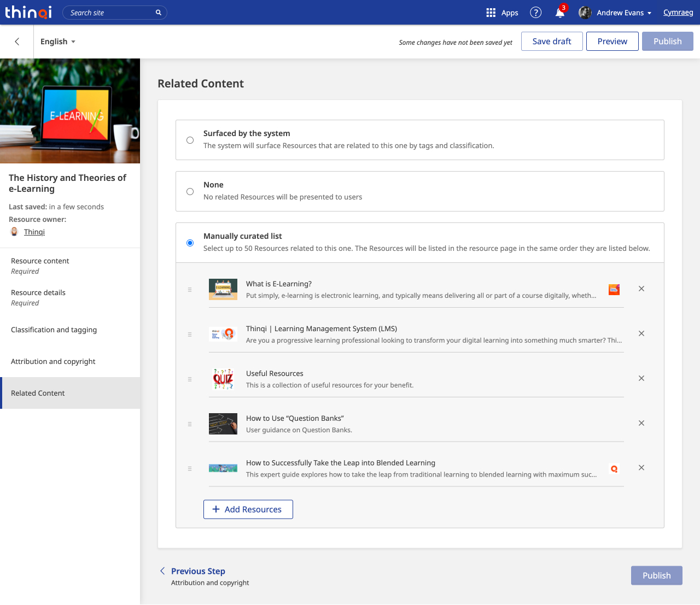
Task: Select Manually curated list option
Action: tap(190, 243)
